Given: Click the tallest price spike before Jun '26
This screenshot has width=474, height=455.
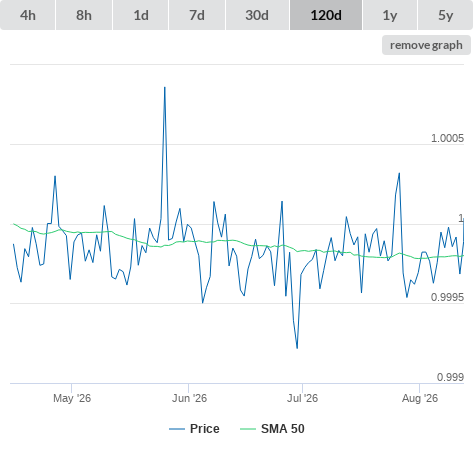Looking at the screenshot, I should pyautogui.click(x=165, y=88).
